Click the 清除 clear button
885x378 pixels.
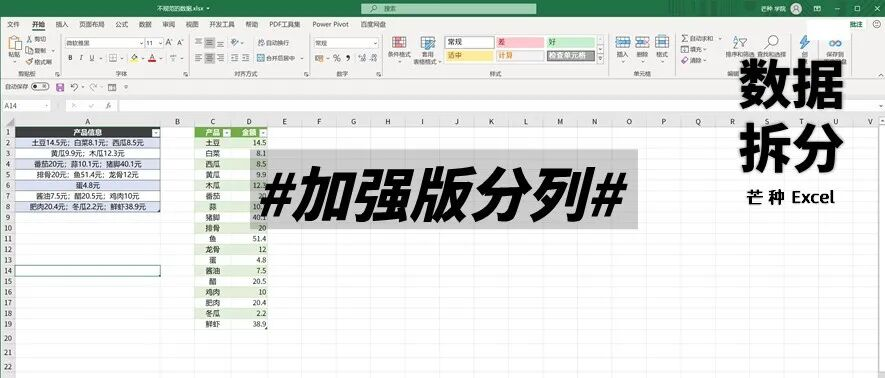tap(694, 60)
